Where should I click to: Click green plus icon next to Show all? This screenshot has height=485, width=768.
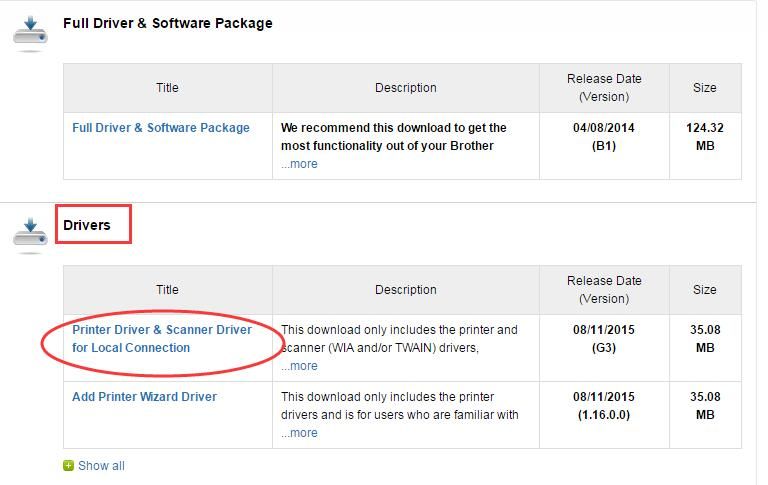click(x=68, y=466)
